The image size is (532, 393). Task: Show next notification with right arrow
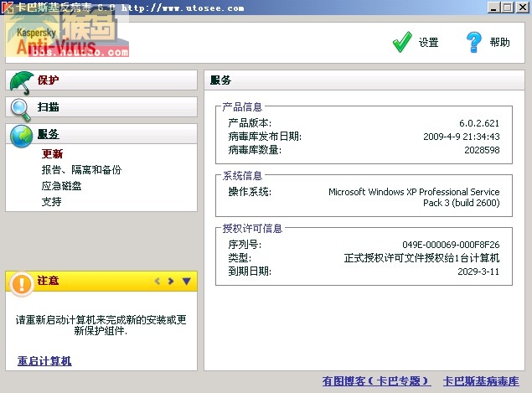[x=171, y=281]
